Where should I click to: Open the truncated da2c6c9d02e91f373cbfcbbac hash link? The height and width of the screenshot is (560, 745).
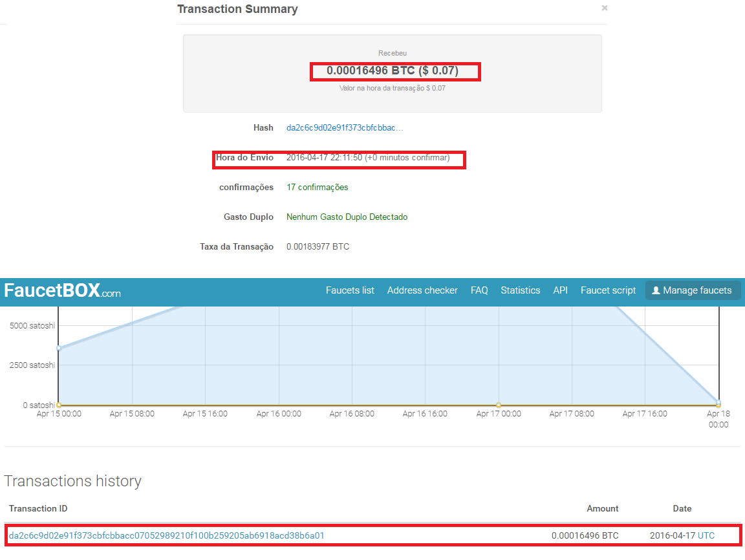(345, 128)
